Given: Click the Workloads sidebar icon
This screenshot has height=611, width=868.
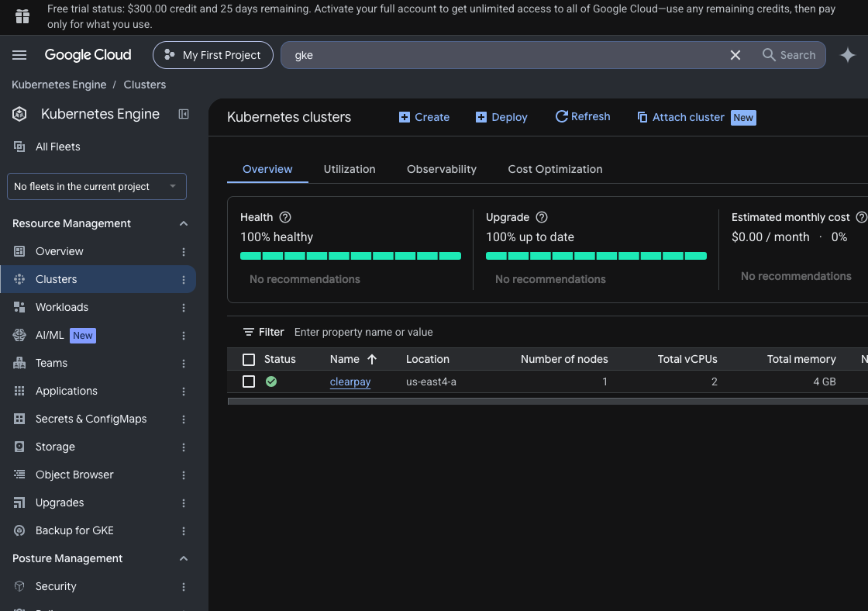Looking at the screenshot, I should [x=19, y=307].
